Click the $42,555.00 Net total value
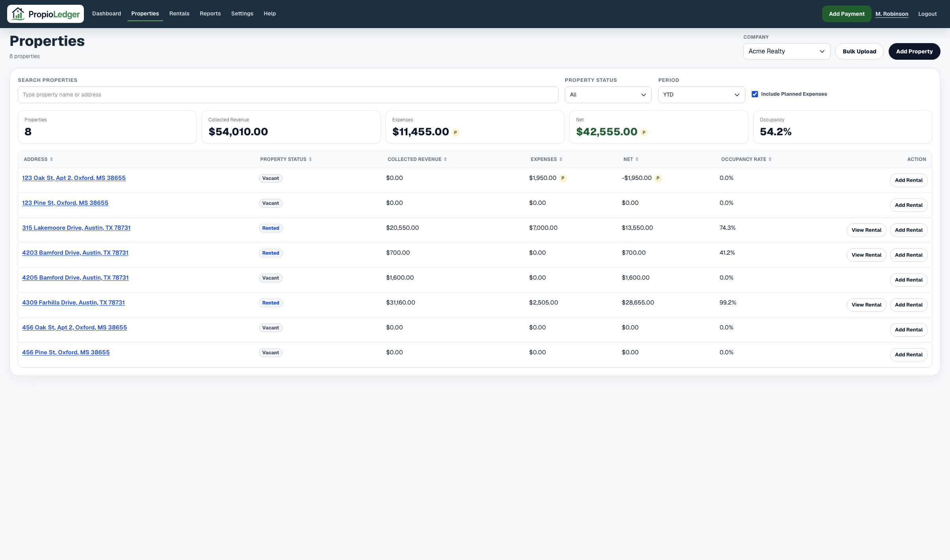Screen dimensions: 950x560 (x=606, y=132)
